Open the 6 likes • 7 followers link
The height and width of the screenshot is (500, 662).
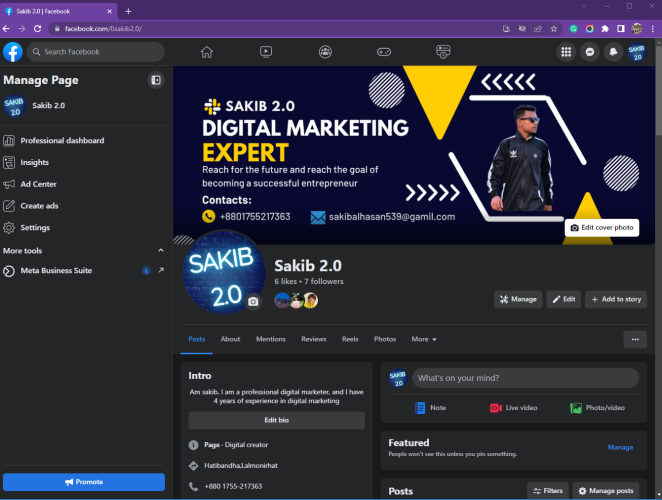click(x=309, y=281)
